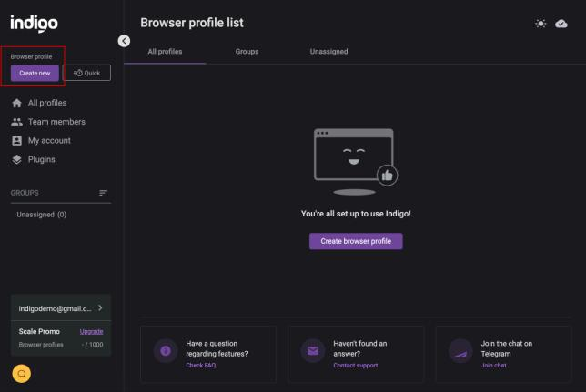Switch to the Unassigned tab
The image size is (586, 392).
[x=328, y=51]
